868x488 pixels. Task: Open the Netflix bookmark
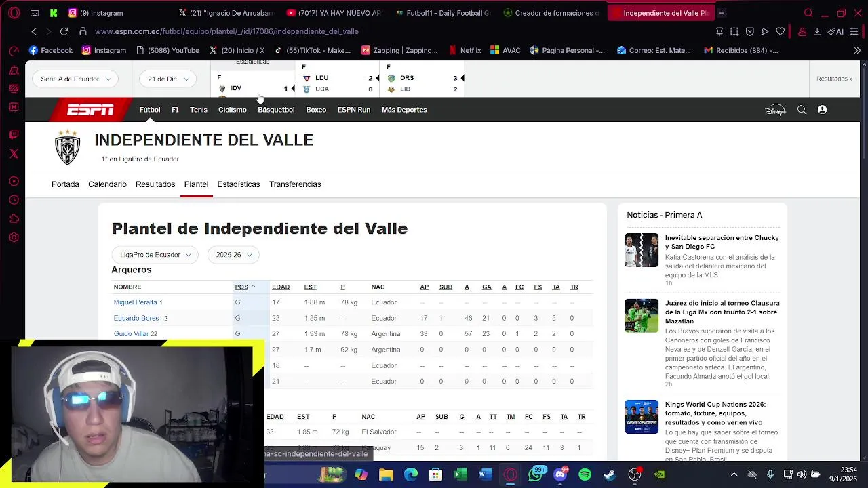(465, 50)
